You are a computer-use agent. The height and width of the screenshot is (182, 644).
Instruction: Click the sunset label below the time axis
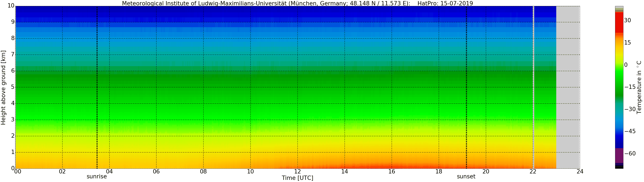click(x=466, y=176)
